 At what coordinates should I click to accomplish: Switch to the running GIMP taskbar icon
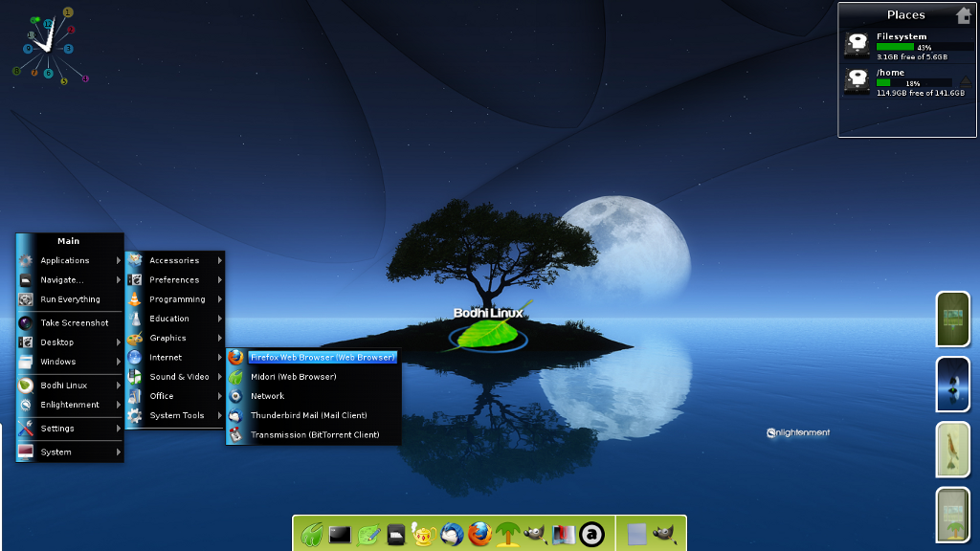[664, 535]
